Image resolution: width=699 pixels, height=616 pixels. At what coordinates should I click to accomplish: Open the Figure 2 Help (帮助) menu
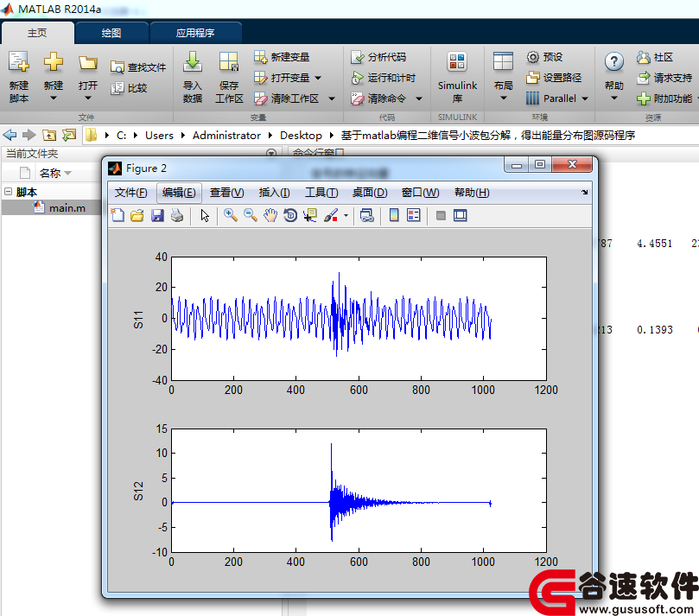472,193
